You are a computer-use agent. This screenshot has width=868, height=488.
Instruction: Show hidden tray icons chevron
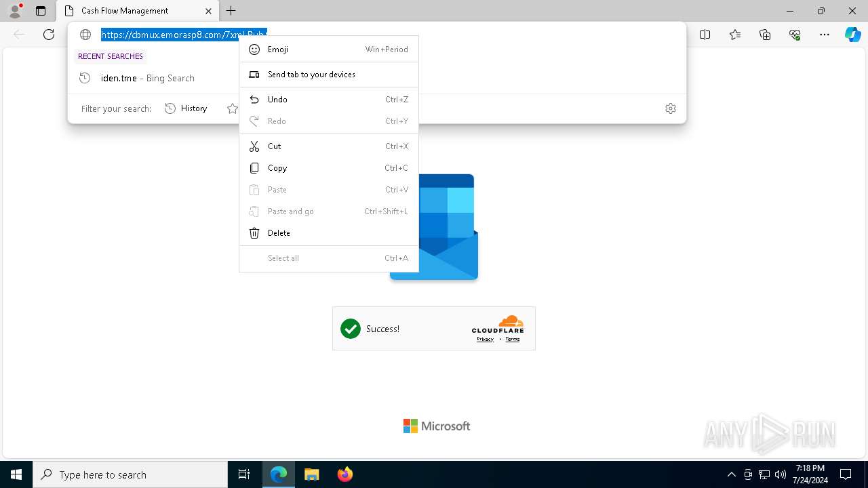[731, 474]
